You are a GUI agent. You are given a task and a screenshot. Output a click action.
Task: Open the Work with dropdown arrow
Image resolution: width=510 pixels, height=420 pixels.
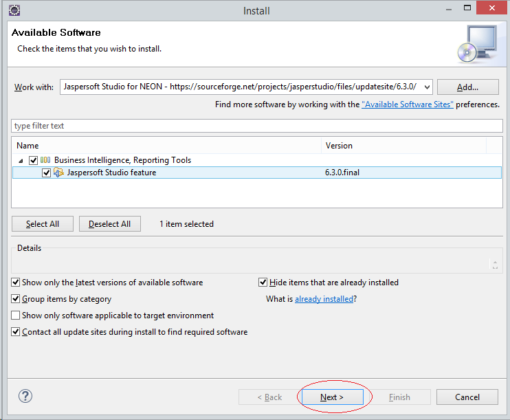(427, 87)
